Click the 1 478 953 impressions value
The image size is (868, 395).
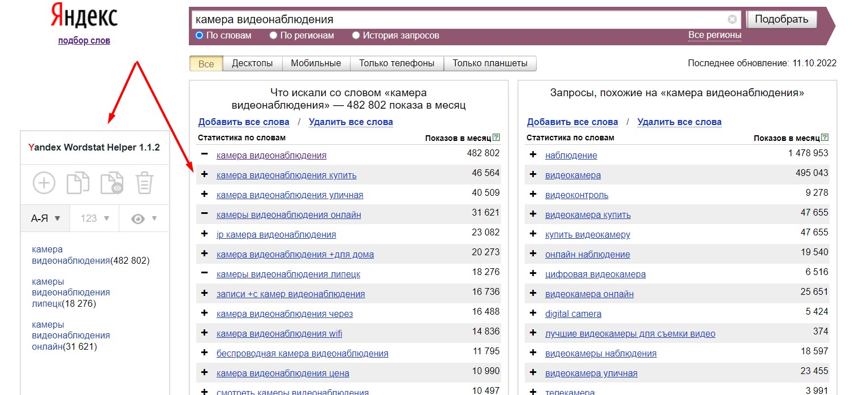(x=808, y=153)
